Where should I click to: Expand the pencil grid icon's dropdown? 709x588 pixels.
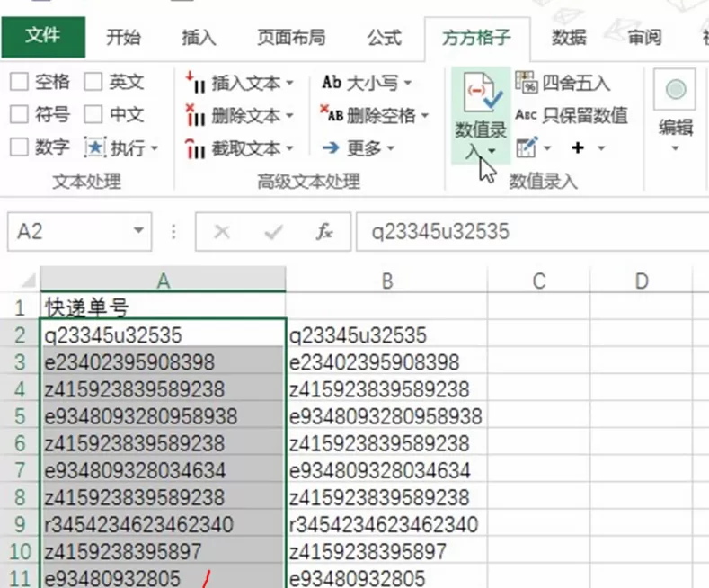click(547, 148)
